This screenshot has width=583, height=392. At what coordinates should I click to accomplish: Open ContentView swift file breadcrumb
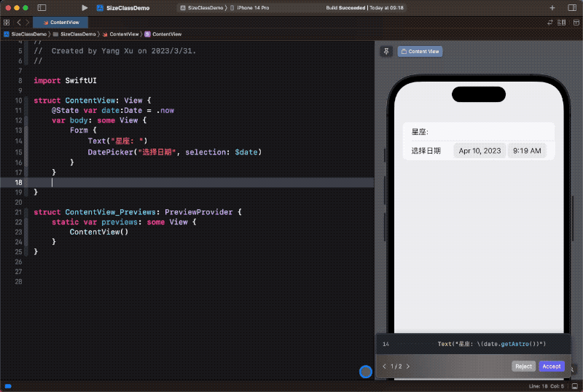click(x=120, y=34)
